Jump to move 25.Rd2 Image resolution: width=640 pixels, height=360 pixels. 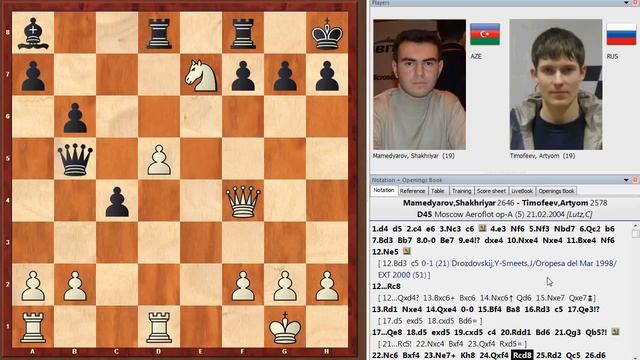549,355
